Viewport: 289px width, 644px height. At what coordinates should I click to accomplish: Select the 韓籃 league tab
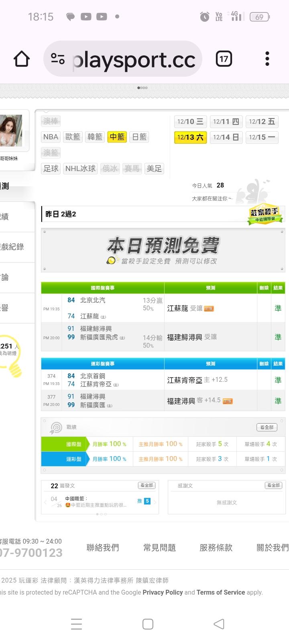click(x=95, y=137)
